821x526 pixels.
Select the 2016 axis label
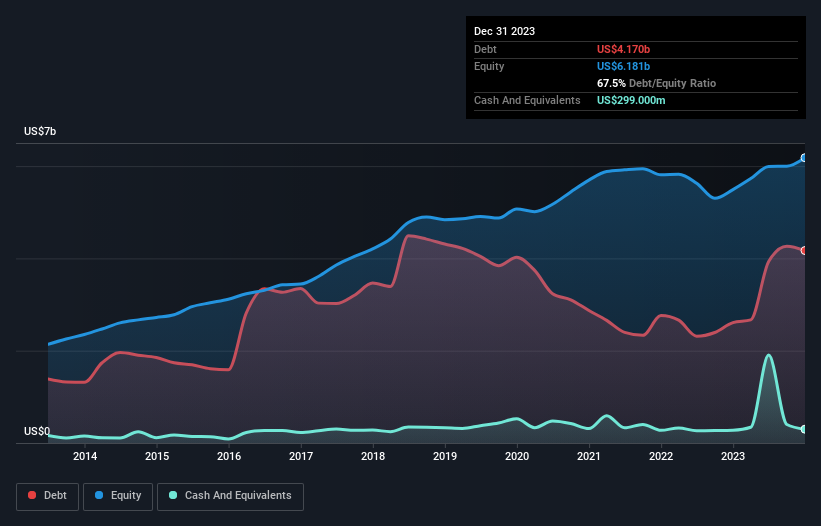coord(229,456)
